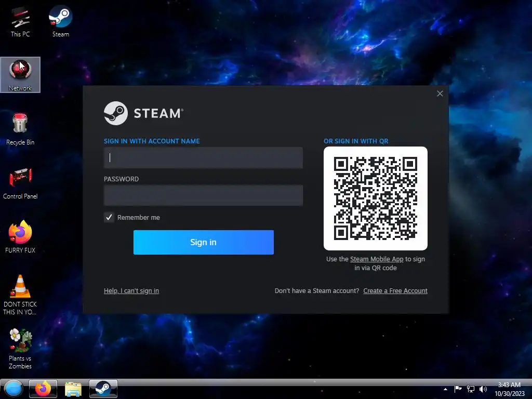This screenshot has height=399, width=532.
Task: Open the clock showing 3:43 AM
Action: (509, 389)
